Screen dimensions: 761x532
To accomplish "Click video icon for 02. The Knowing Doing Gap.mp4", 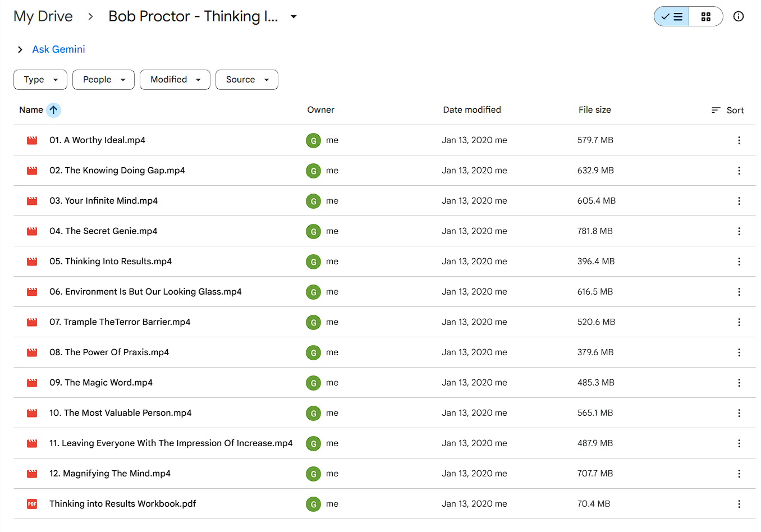I will (32, 171).
